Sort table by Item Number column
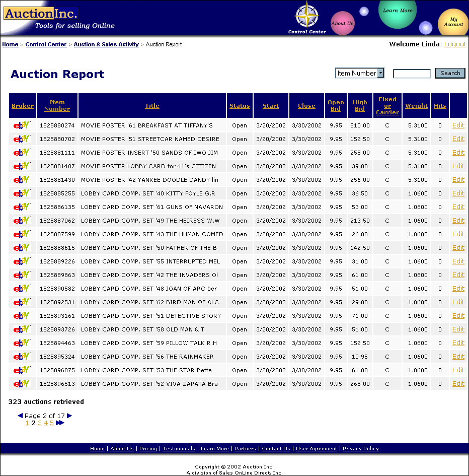Image resolution: width=469 pixels, height=476 pixels. click(57, 106)
